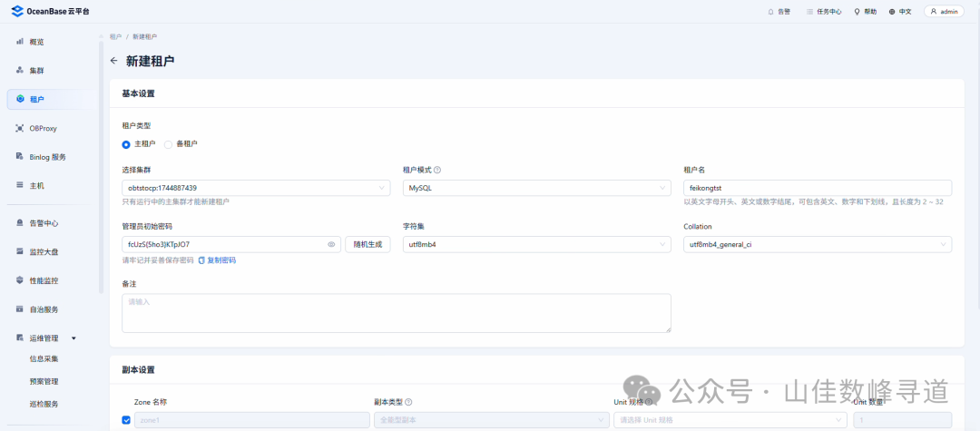This screenshot has height=431, width=980.
Task: Click the Cluster (集群) icon in sidebar
Action: (19, 70)
